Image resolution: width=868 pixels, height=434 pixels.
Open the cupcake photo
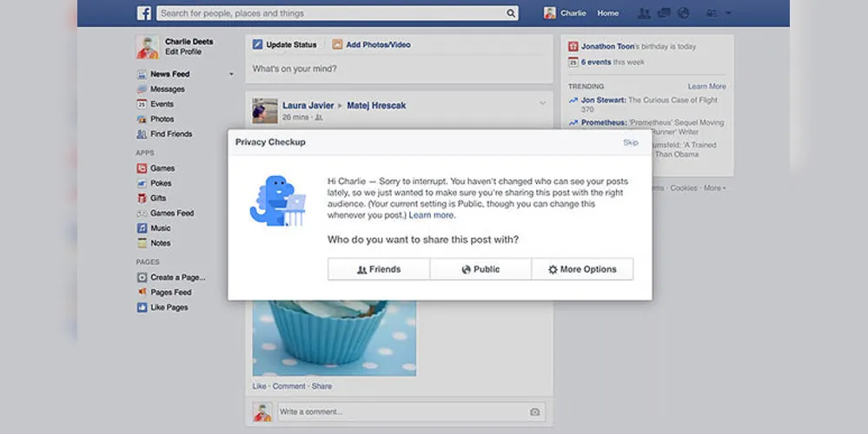(335, 339)
